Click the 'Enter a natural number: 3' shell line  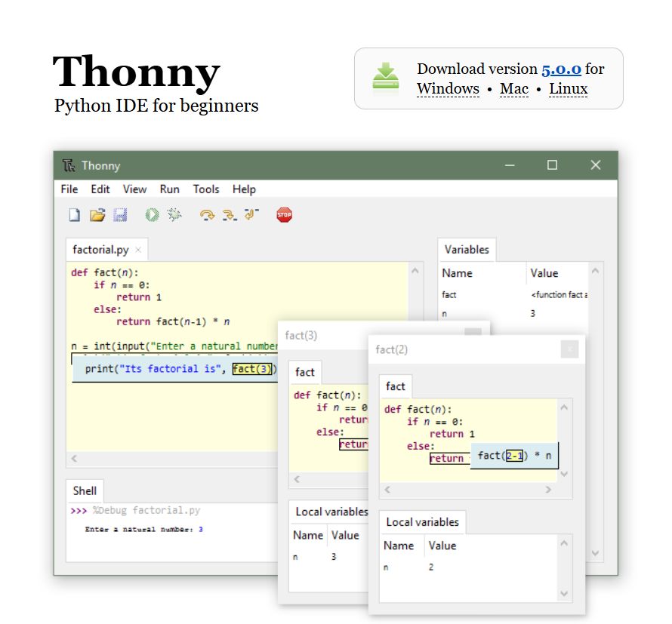143,530
